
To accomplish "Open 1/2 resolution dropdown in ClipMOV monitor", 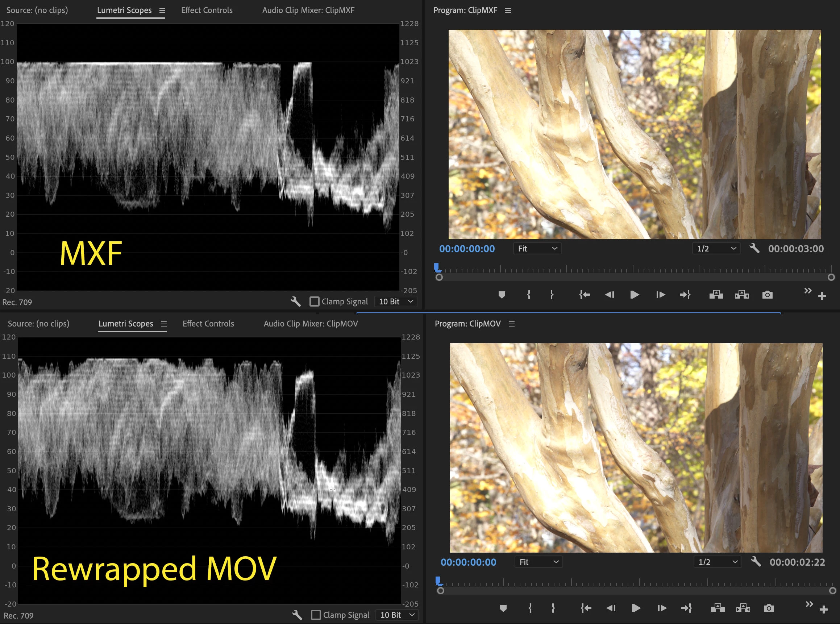I will [717, 562].
